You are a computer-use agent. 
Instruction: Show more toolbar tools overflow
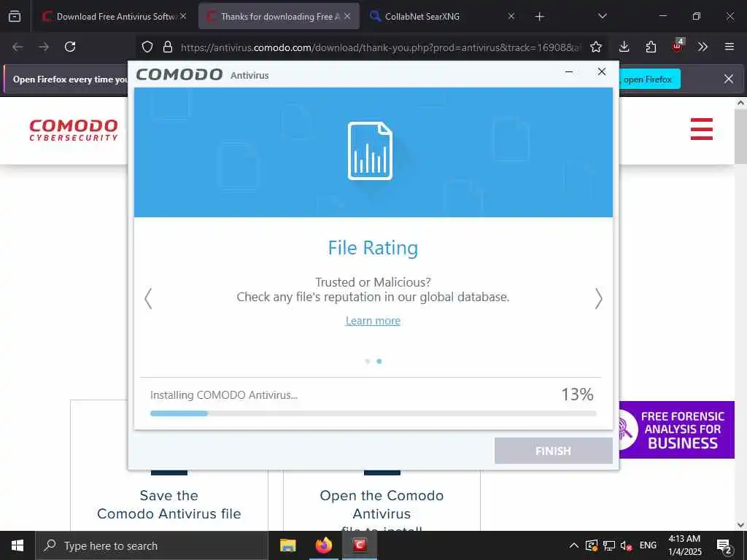[x=703, y=47]
